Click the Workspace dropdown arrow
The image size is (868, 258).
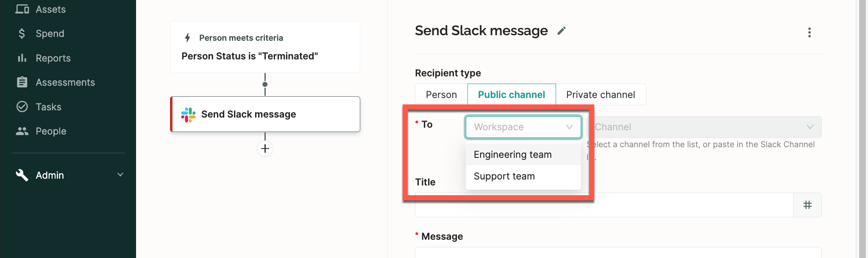[x=569, y=127]
